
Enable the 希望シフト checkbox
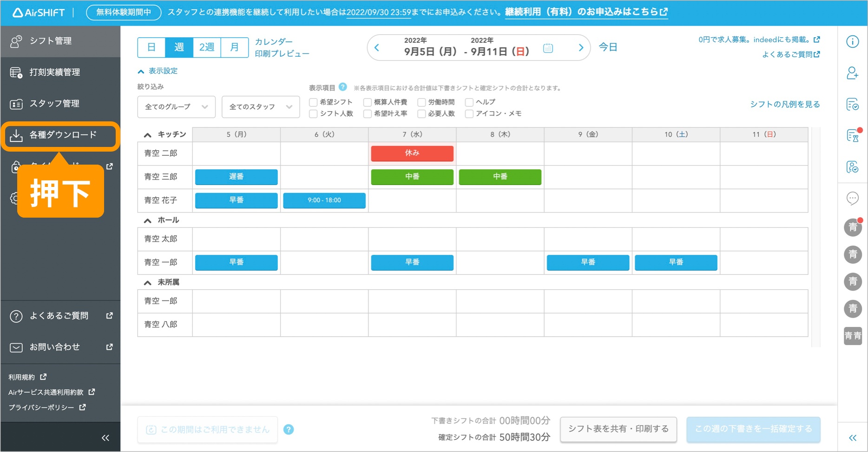point(314,102)
